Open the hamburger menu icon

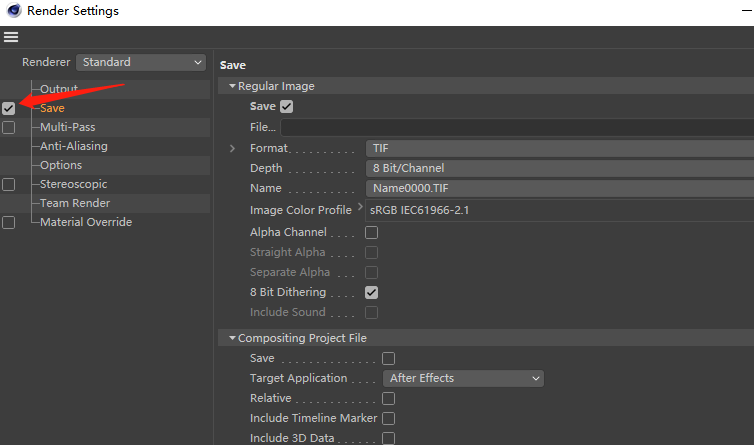(11, 38)
